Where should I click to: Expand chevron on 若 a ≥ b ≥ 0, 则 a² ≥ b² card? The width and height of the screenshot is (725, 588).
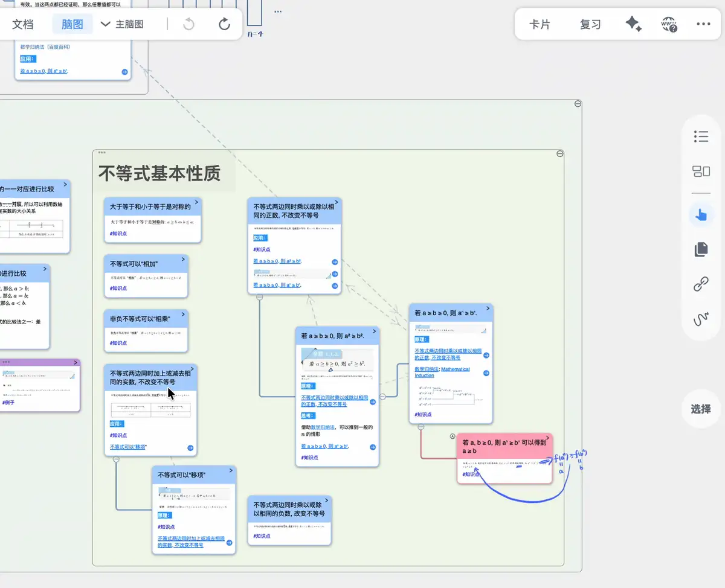[x=375, y=330]
